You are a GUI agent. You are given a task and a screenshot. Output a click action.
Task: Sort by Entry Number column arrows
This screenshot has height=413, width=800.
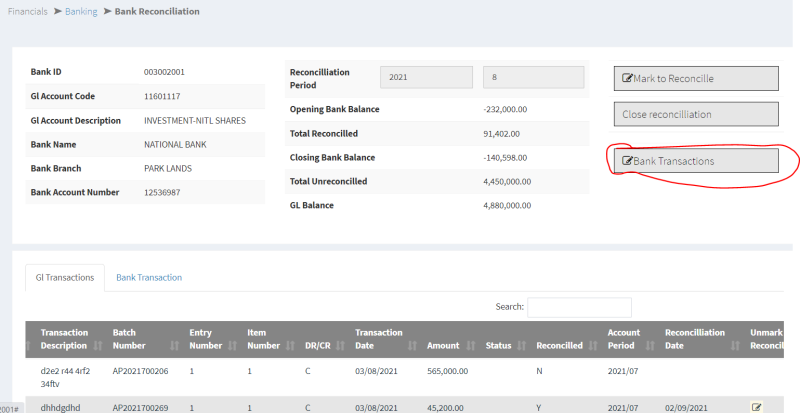pos(232,345)
